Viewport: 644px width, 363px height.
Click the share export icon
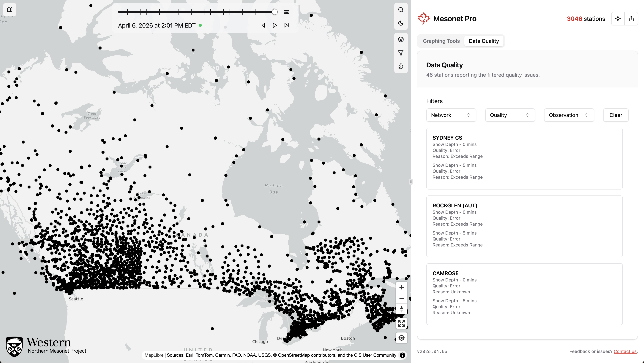(x=631, y=19)
